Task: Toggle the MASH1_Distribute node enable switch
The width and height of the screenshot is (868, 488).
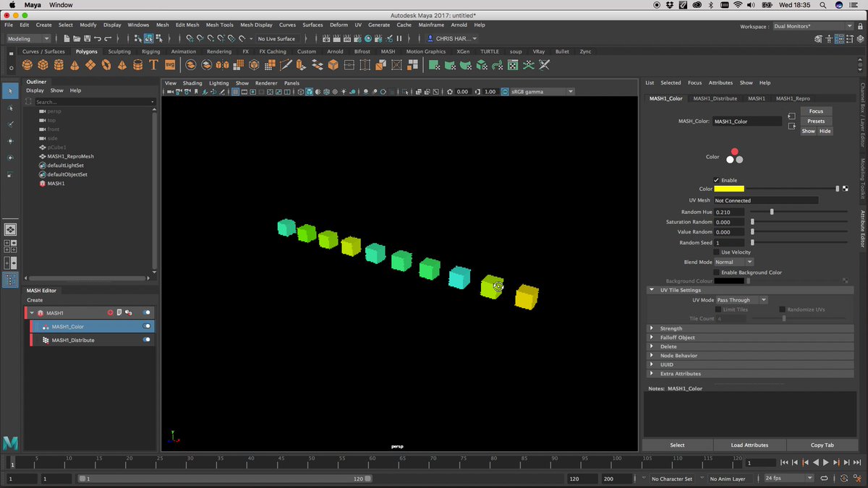Action: [148, 340]
